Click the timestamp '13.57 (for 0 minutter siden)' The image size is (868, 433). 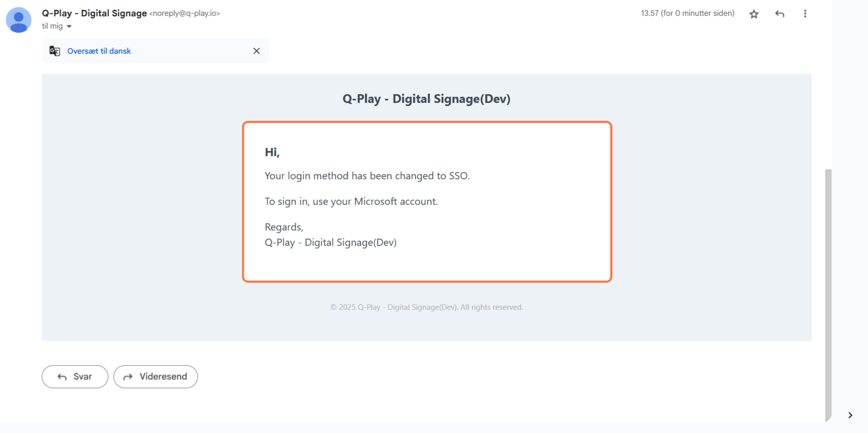pyautogui.click(x=688, y=13)
